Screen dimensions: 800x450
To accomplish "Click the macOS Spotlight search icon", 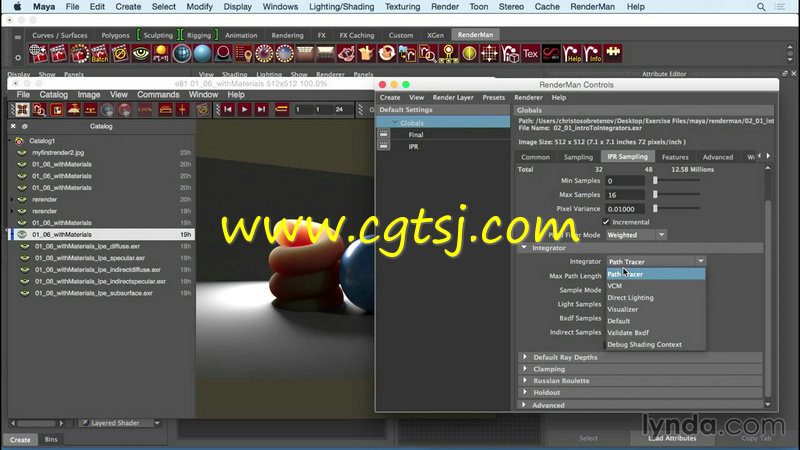I will [761, 7].
